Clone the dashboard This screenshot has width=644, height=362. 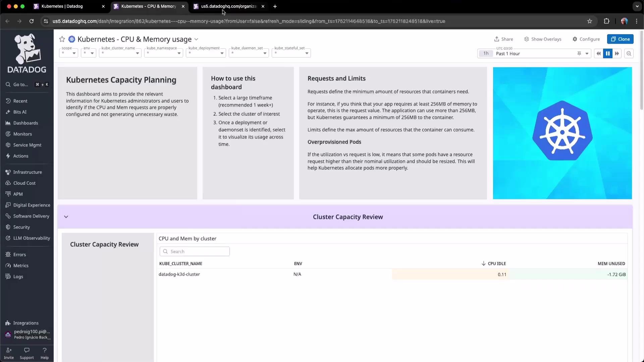click(620, 39)
